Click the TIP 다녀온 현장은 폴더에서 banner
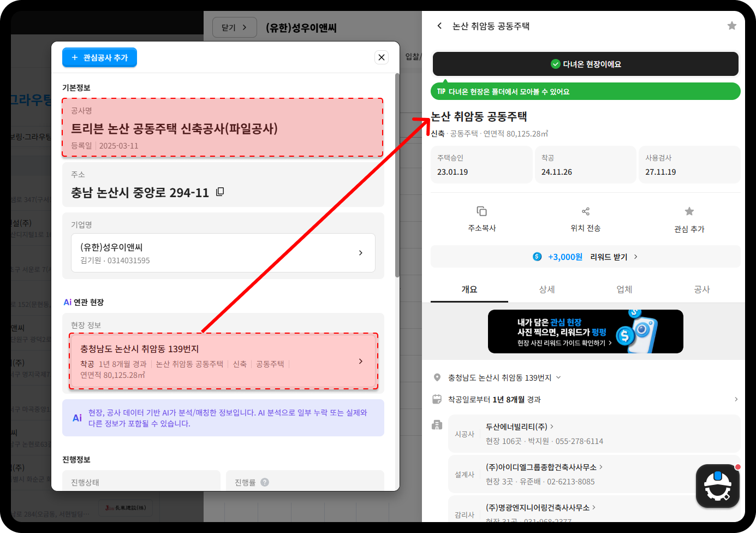Viewport: 756px width, 533px height. (x=586, y=91)
